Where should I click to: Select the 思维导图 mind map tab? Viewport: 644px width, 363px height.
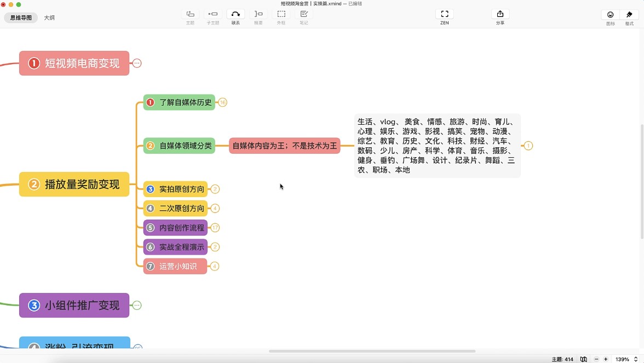[x=21, y=18]
